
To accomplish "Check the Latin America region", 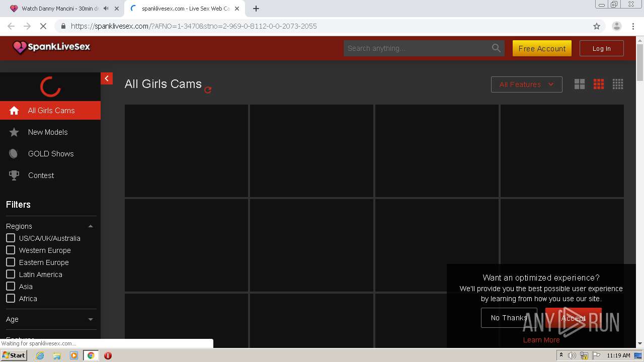I will coord(11,274).
